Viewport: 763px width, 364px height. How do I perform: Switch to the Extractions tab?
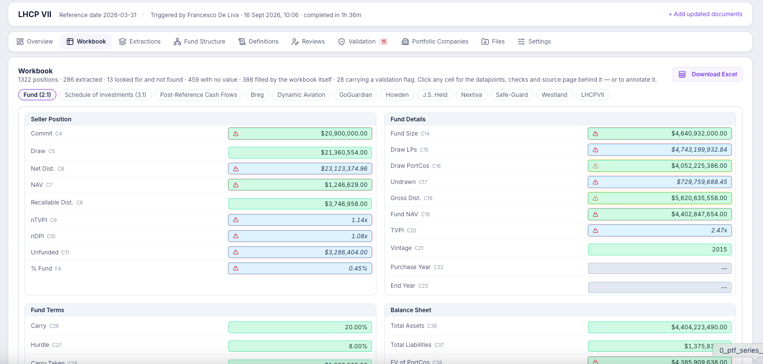pos(140,41)
